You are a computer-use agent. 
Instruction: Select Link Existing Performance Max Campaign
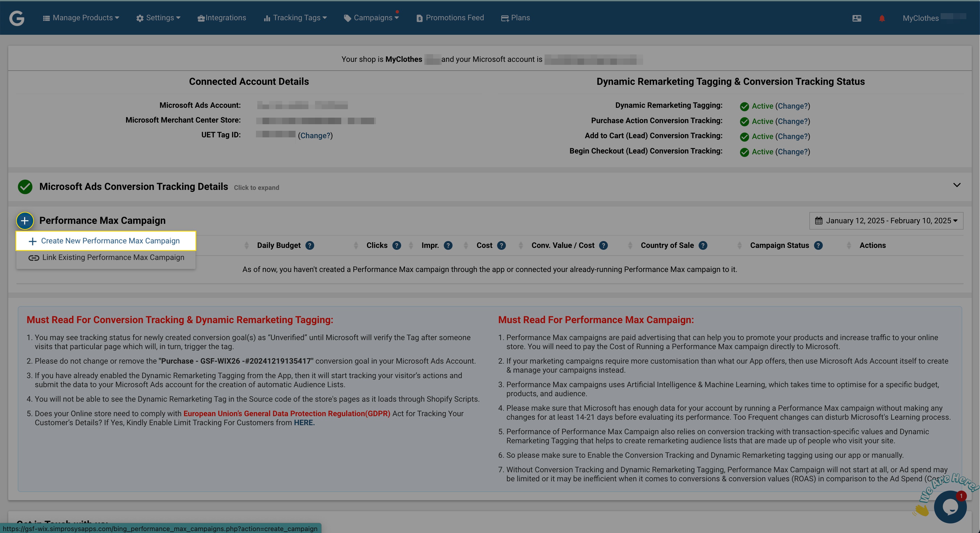point(106,257)
